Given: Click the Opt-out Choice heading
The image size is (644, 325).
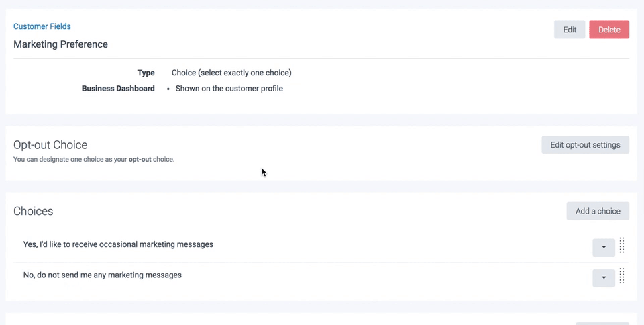Looking at the screenshot, I should pos(50,145).
